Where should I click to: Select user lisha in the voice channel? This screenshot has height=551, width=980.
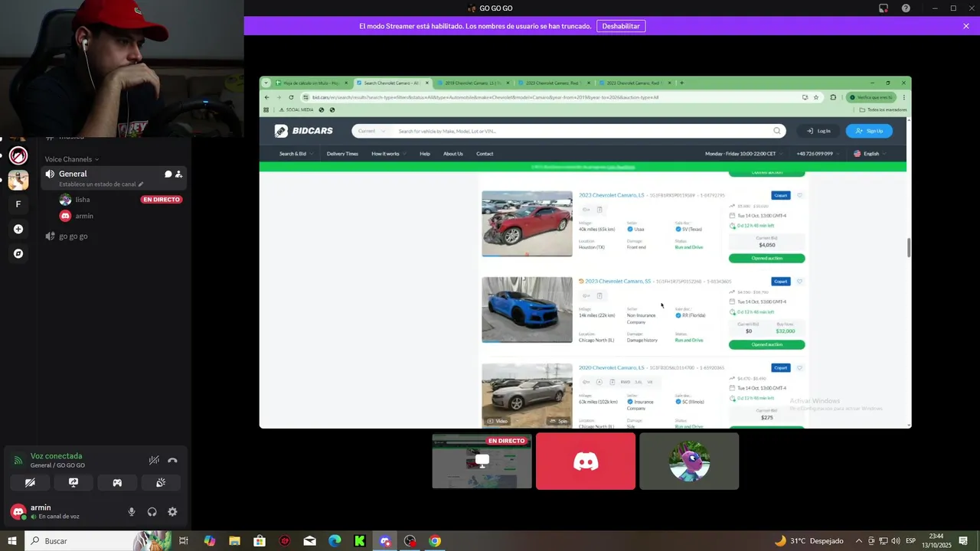82,200
